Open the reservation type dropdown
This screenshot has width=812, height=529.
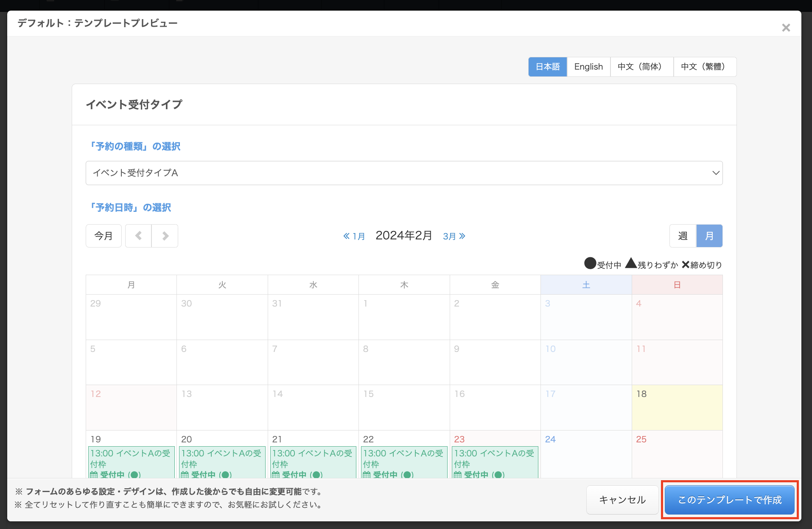pyautogui.click(x=404, y=173)
